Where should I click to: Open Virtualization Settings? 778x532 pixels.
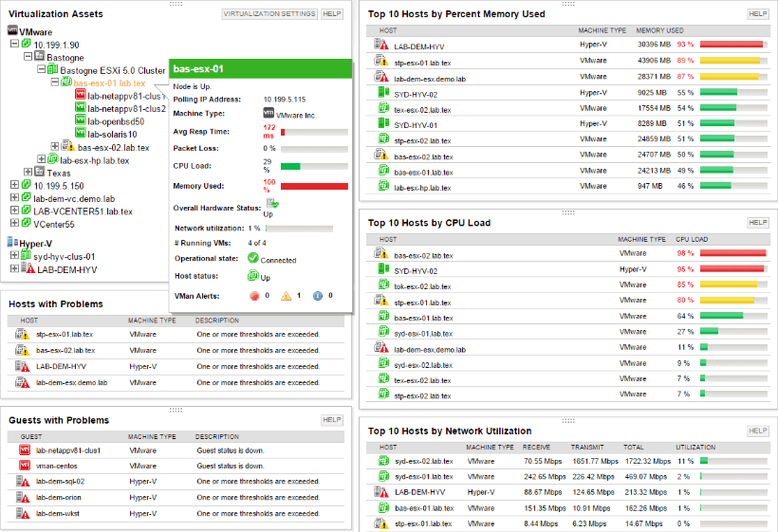tap(269, 14)
